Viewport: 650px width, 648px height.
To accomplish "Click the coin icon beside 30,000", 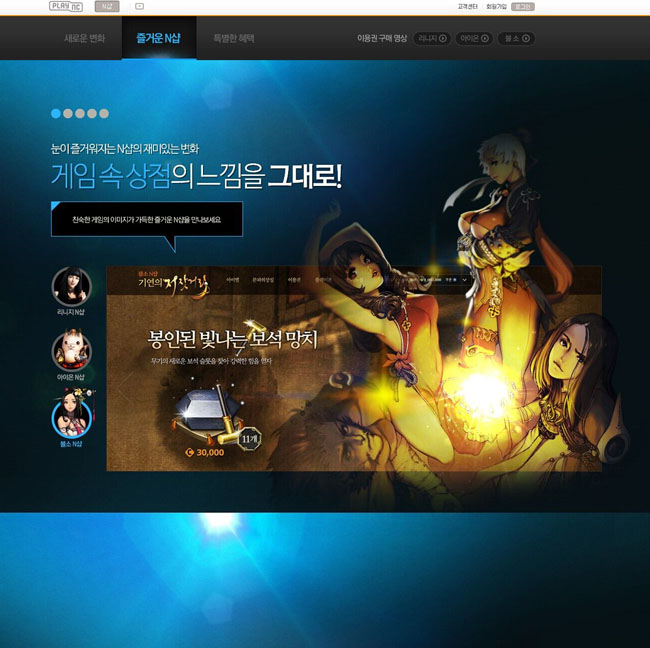I will pyautogui.click(x=190, y=452).
